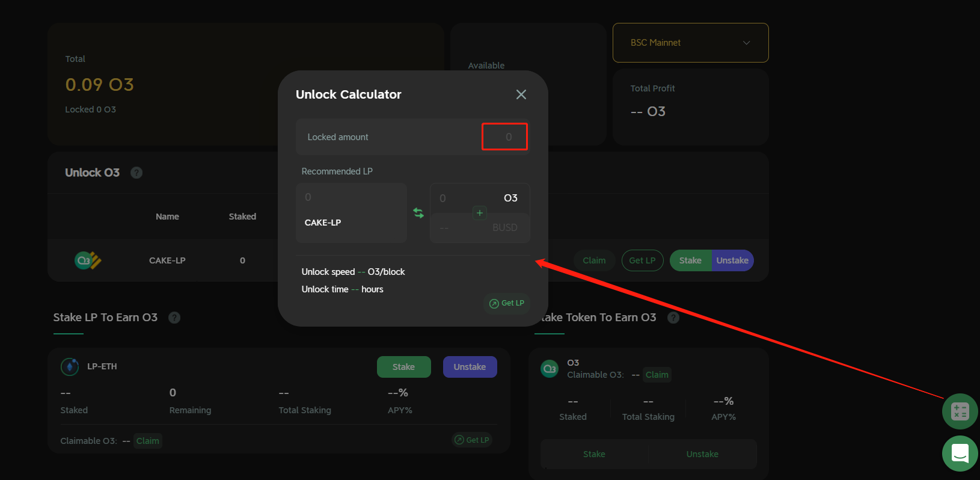Close the Unlock Calculator dialog

click(x=521, y=94)
